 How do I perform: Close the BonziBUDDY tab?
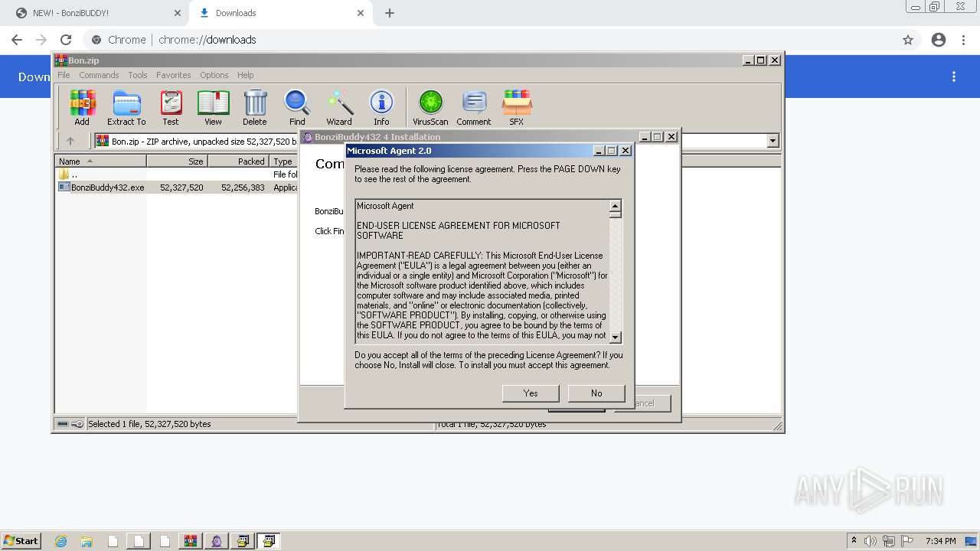(x=178, y=13)
